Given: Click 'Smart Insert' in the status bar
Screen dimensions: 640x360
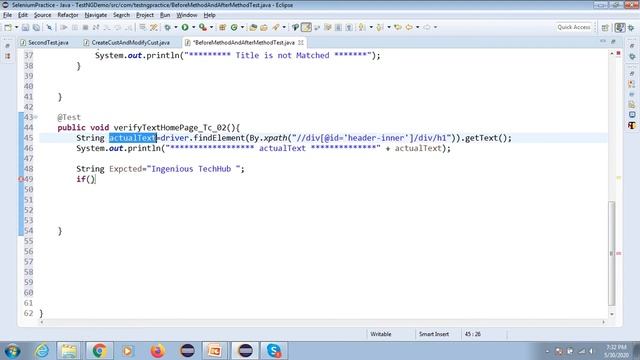Looking at the screenshot, I should coord(434,334).
